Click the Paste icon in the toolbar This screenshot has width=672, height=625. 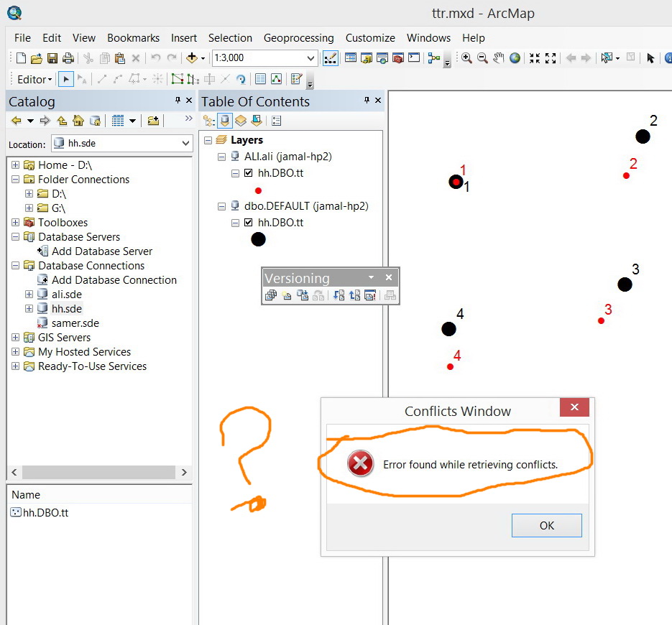click(x=120, y=58)
